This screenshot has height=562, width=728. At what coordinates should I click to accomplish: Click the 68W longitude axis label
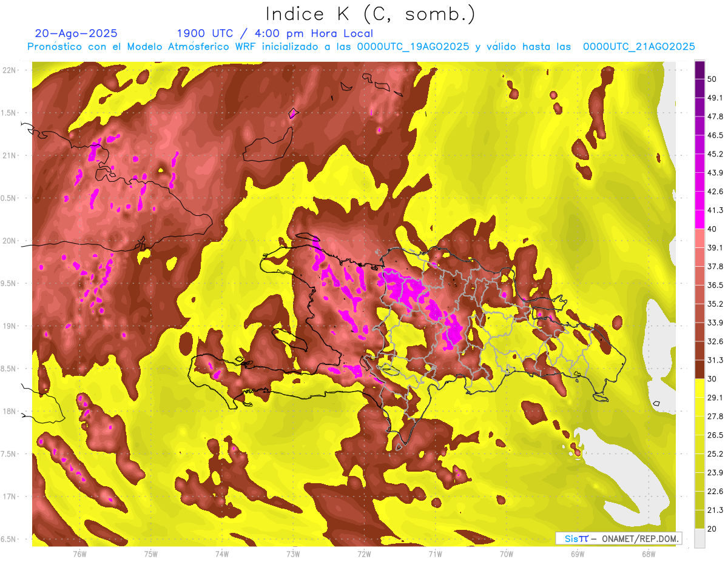[x=648, y=554]
